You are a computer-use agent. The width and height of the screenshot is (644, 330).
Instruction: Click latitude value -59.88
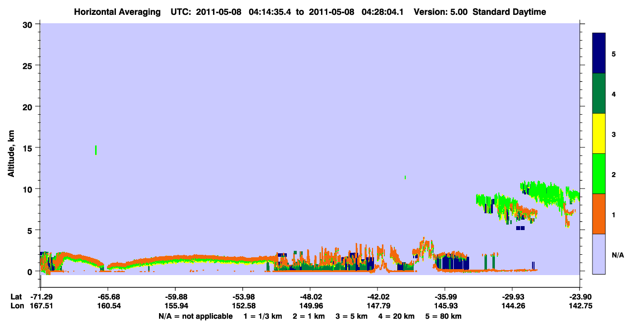click(x=175, y=297)
